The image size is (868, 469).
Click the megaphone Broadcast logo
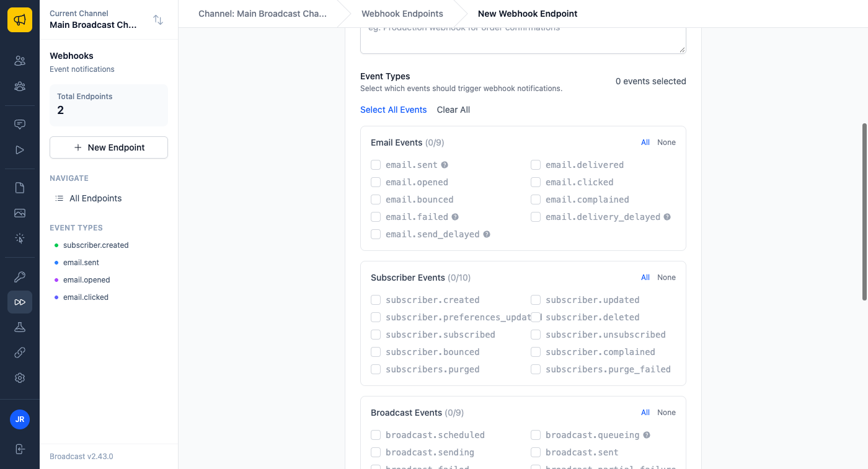pyautogui.click(x=20, y=20)
